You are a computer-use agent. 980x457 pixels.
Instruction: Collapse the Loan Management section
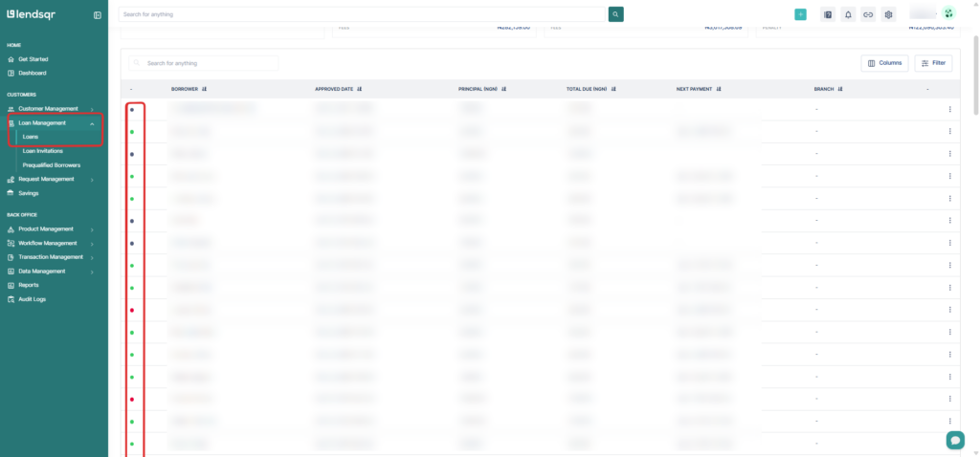pyautogui.click(x=92, y=123)
